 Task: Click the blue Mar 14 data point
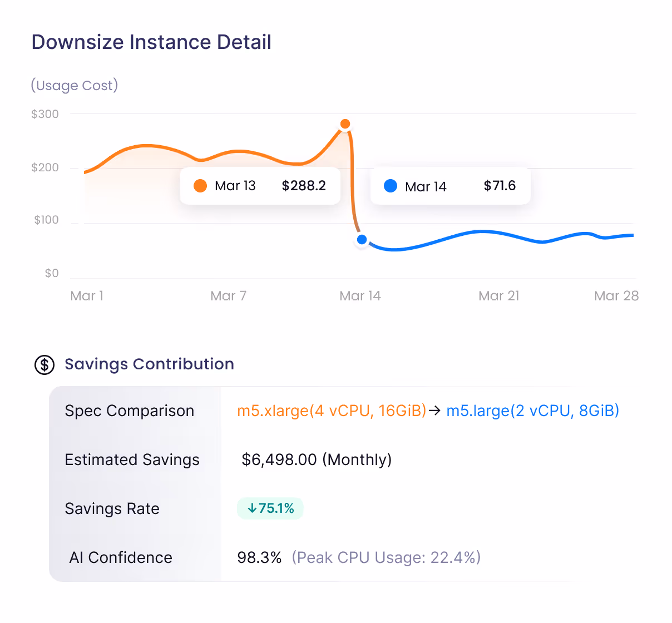[362, 240]
